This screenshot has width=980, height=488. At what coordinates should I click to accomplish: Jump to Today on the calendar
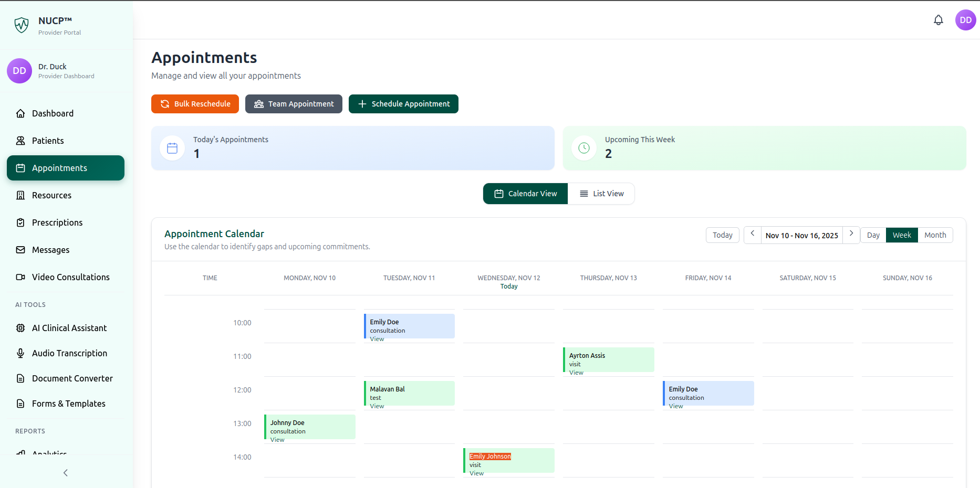[722, 235]
